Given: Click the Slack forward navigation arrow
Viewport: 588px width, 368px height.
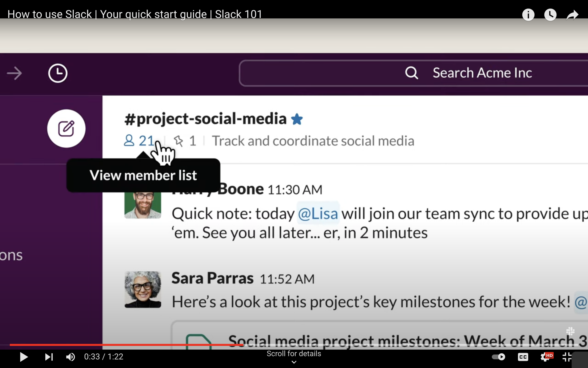Looking at the screenshot, I should (14, 73).
